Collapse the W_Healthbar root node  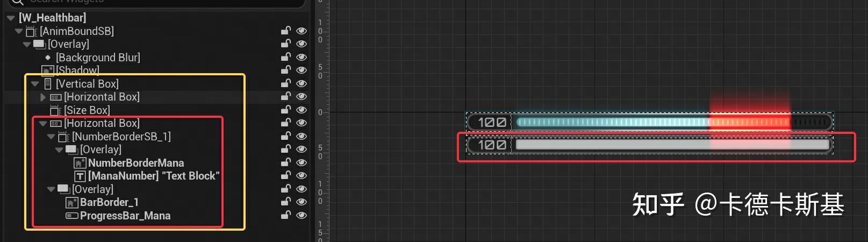[11, 18]
